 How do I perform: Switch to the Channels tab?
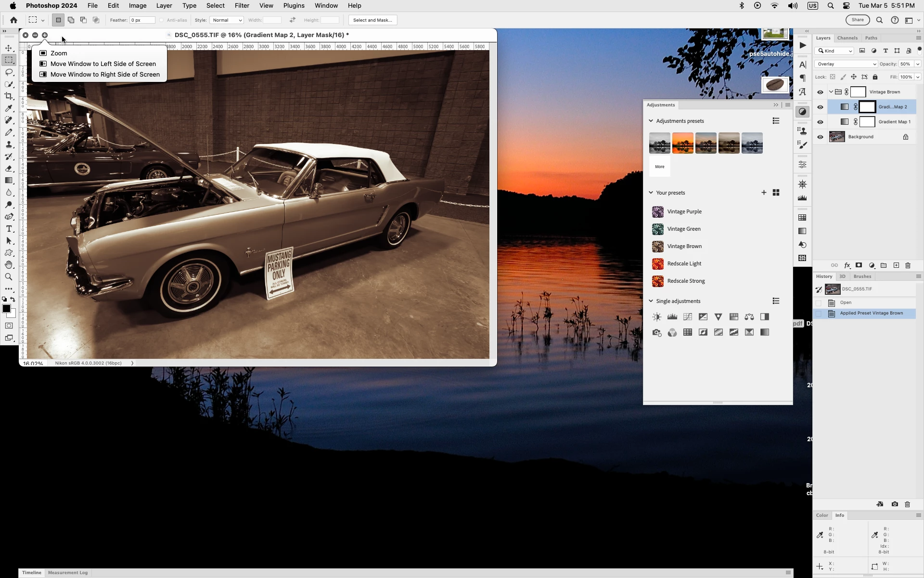click(847, 38)
